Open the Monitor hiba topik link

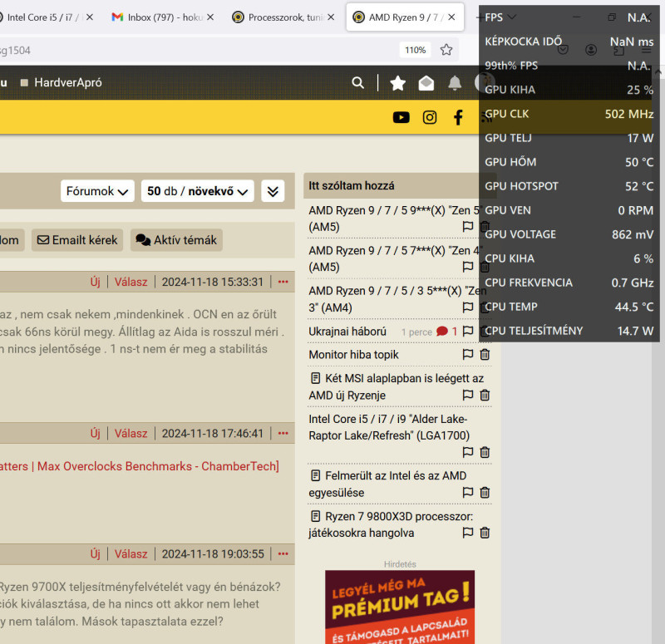point(354,355)
